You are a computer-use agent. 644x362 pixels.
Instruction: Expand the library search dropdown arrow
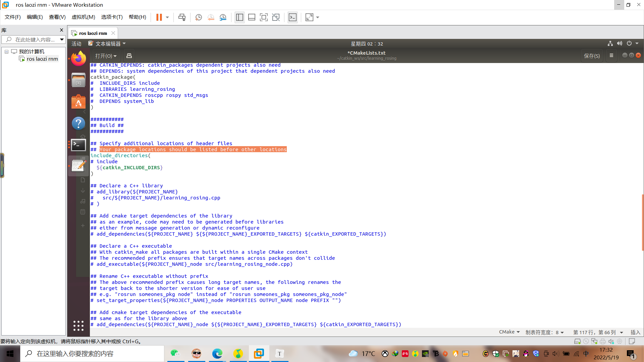(62, 40)
